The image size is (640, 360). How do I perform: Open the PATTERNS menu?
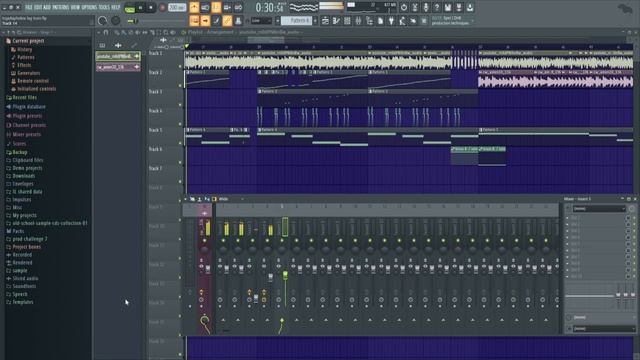pos(60,7)
